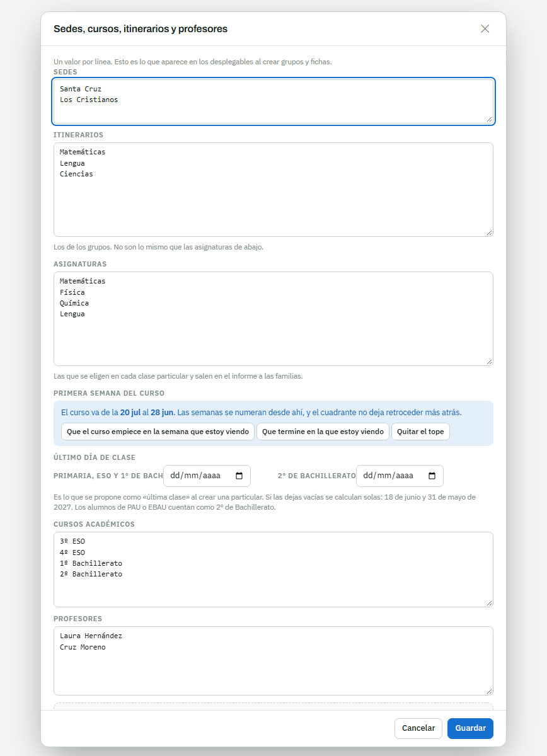Close the Sedes, cursos dialog
The width and height of the screenshot is (547, 756).
click(x=485, y=29)
